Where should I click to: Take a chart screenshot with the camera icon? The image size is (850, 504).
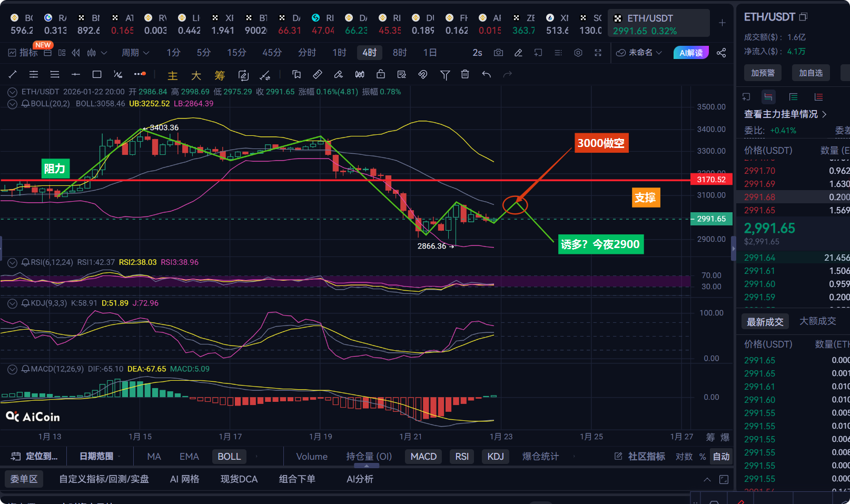point(499,53)
